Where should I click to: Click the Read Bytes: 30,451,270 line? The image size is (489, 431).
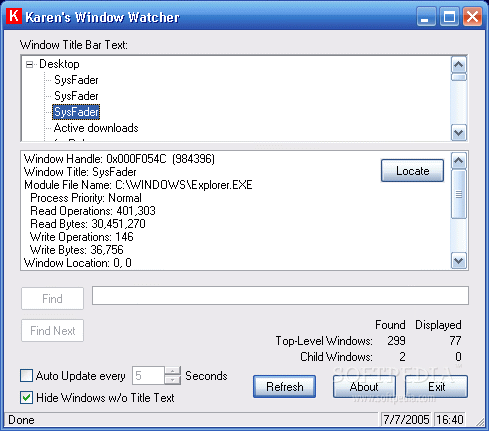[x=88, y=224]
